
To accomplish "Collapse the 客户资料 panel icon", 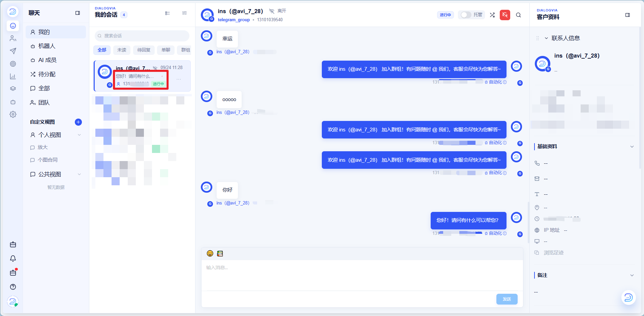I will 627,15.
